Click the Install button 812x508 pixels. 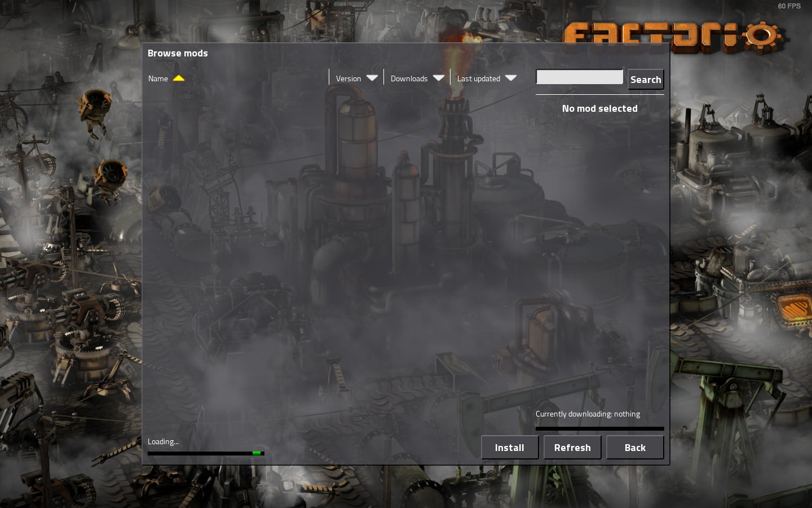click(510, 448)
